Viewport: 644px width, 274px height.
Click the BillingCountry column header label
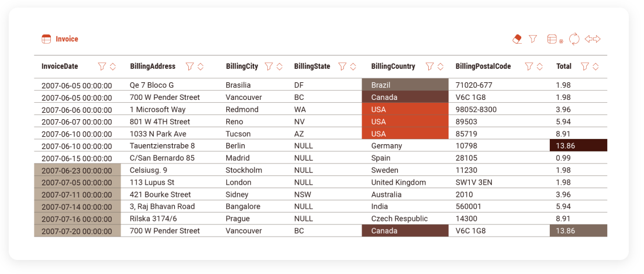[x=393, y=67]
